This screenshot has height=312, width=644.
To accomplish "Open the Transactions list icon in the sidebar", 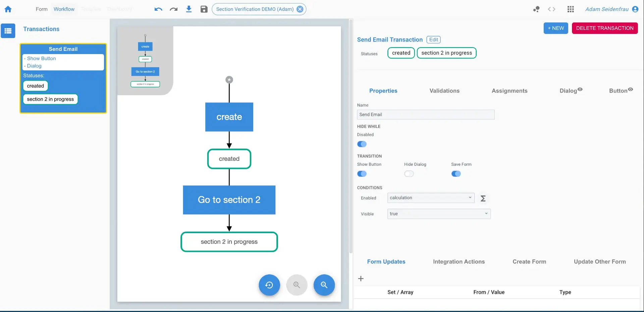I will tap(8, 30).
